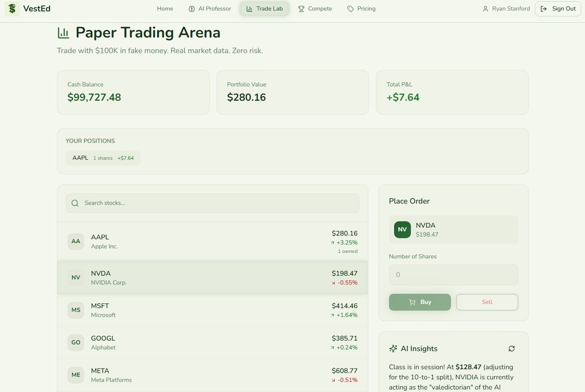The width and height of the screenshot is (585, 392).
Task: Click the YOUR POSITIONS heading
Action: point(90,141)
